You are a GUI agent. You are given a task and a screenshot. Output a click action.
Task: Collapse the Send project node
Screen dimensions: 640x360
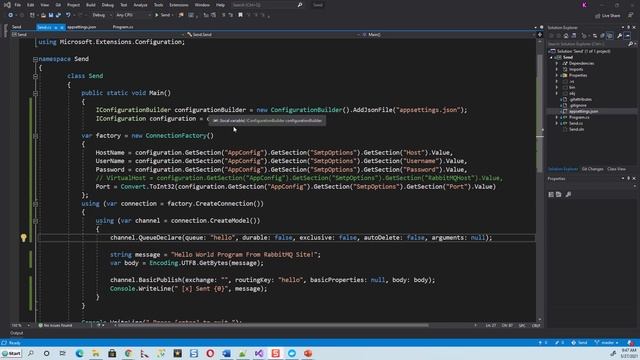click(551, 58)
